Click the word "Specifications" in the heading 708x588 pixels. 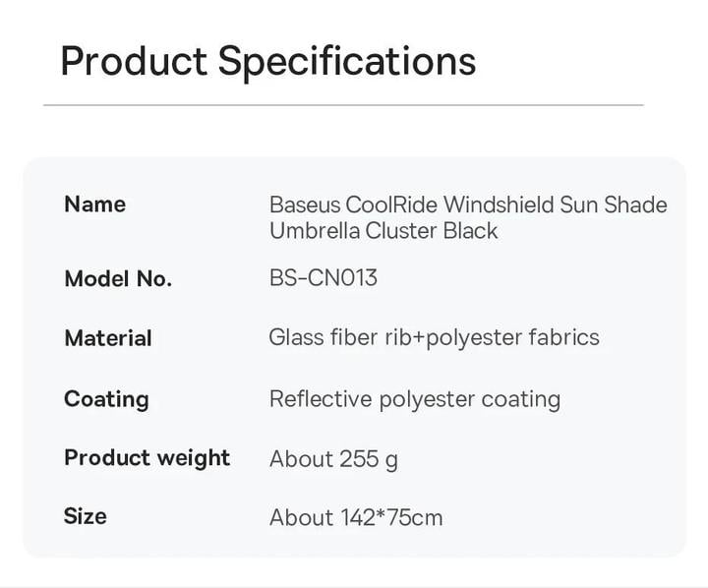[x=347, y=60]
